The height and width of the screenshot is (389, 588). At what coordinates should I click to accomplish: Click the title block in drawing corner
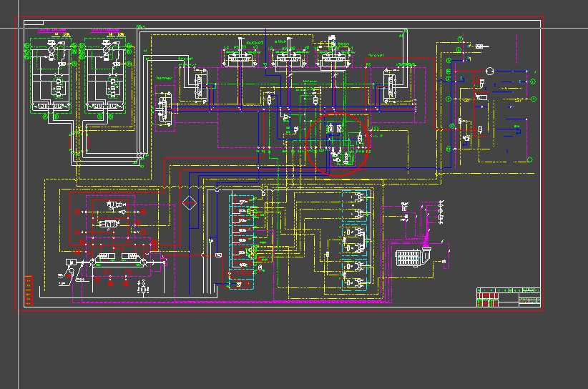coord(509,297)
